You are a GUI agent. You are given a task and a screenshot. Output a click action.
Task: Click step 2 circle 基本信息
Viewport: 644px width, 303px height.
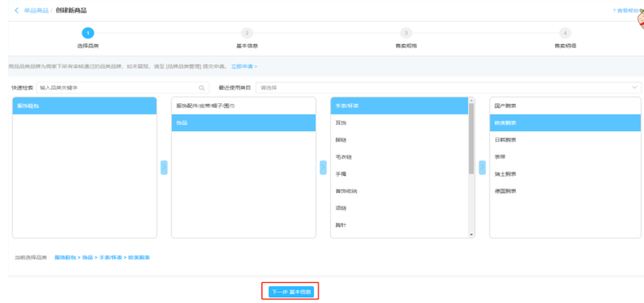pyautogui.click(x=247, y=33)
